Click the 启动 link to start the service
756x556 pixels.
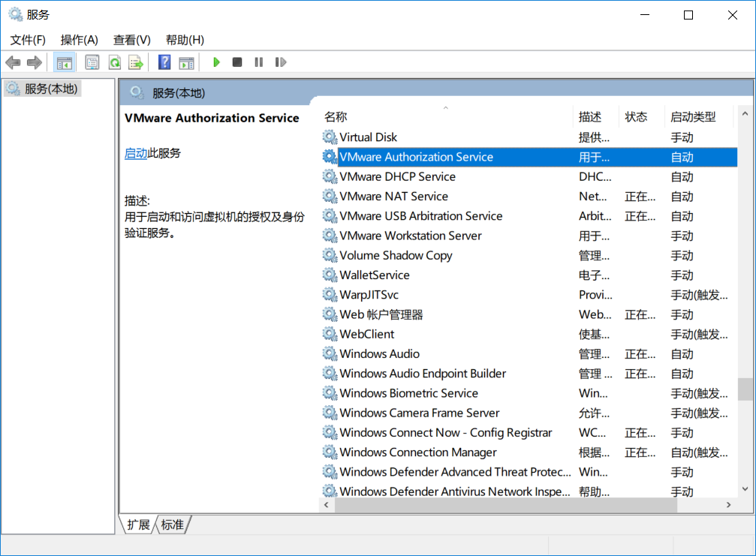click(x=135, y=153)
